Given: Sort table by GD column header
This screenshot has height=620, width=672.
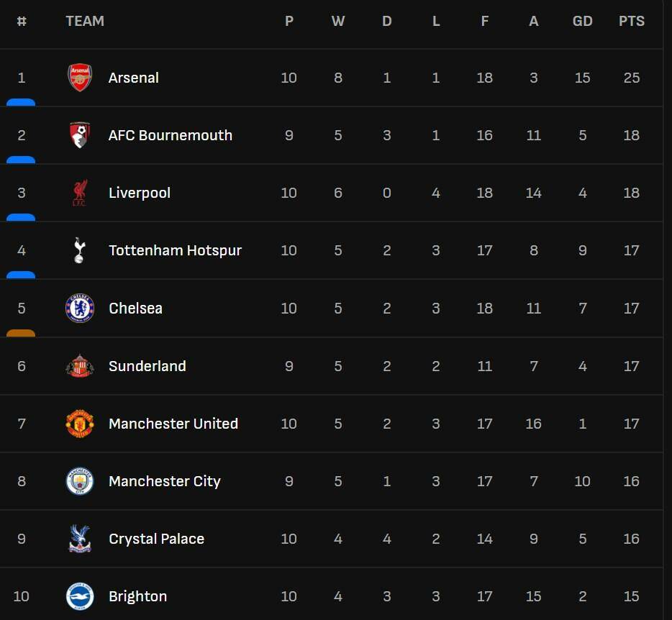Looking at the screenshot, I should (x=582, y=21).
